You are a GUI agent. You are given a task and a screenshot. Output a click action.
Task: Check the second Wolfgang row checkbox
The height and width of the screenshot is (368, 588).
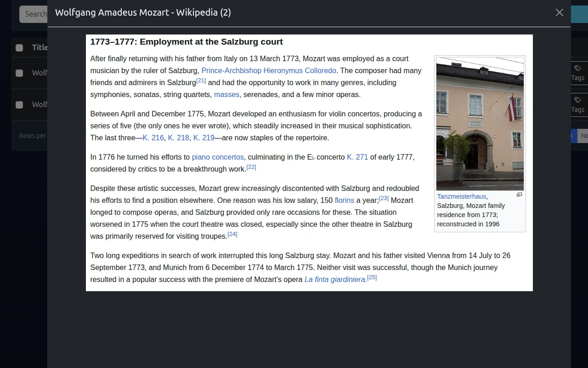tap(19, 104)
